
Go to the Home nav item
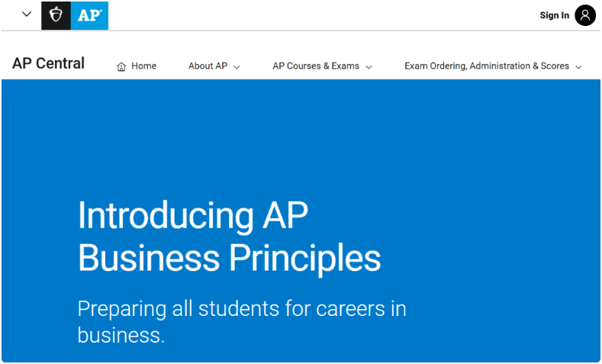tap(137, 66)
